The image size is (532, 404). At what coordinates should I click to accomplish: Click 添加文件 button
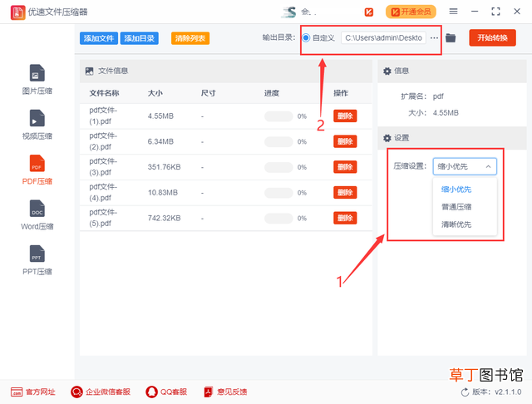tap(99, 38)
